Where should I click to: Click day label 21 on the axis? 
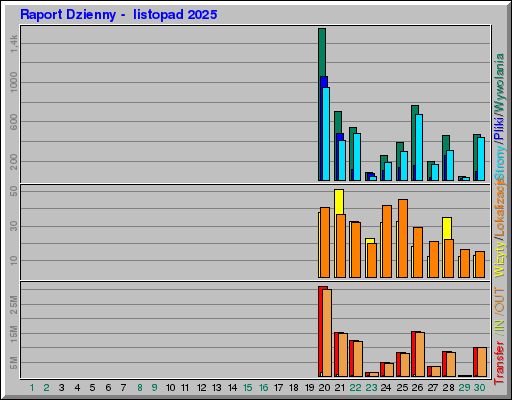click(340, 388)
